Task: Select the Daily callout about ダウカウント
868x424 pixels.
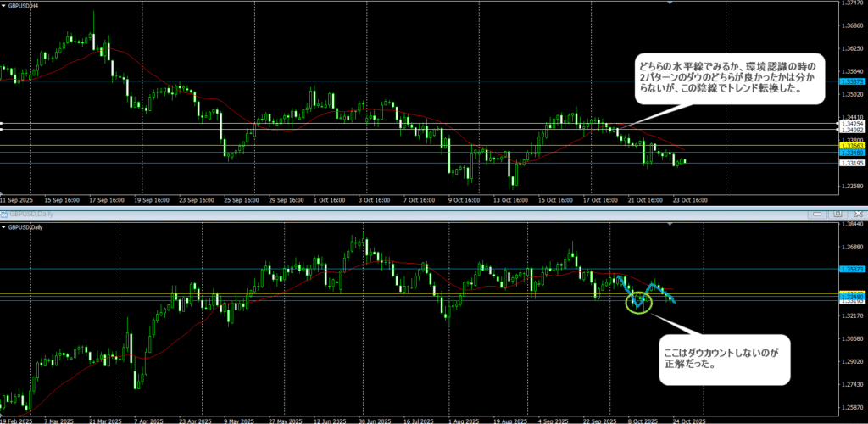Action: click(x=725, y=359)
